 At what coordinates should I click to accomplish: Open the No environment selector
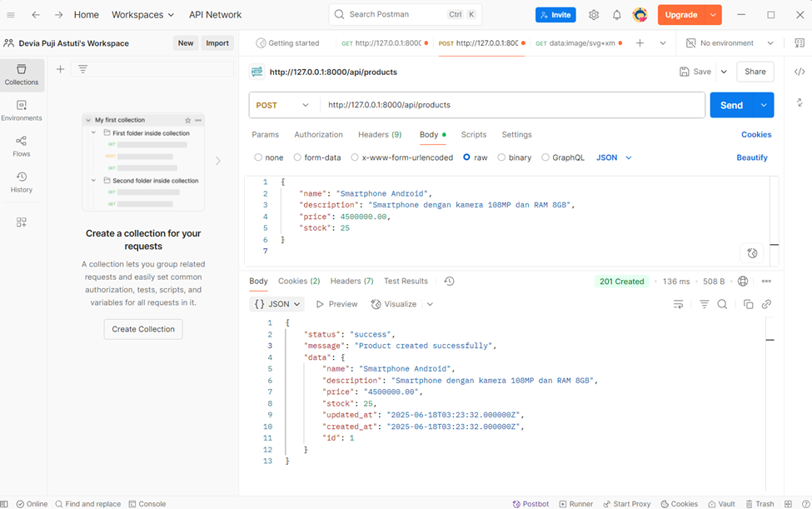click(730, 43)
